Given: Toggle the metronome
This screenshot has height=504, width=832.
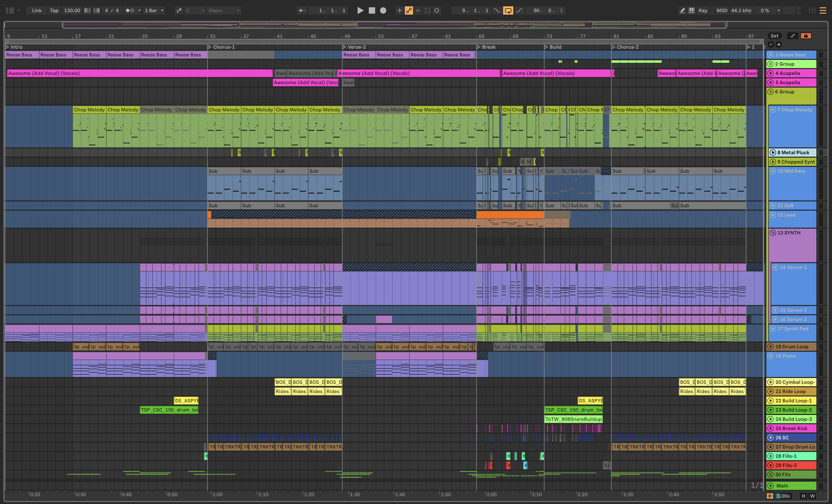Looking at the screenshot, I should tap(130, 10).
